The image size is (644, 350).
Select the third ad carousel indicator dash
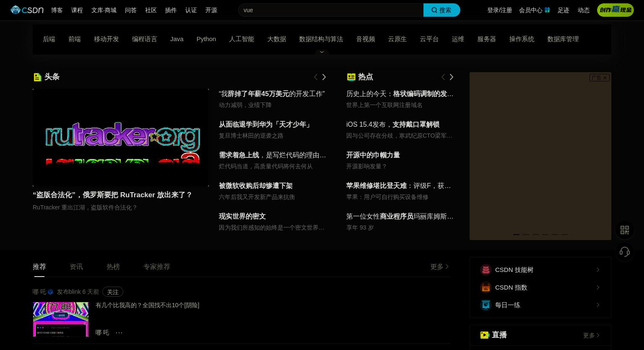pos(535,235)
